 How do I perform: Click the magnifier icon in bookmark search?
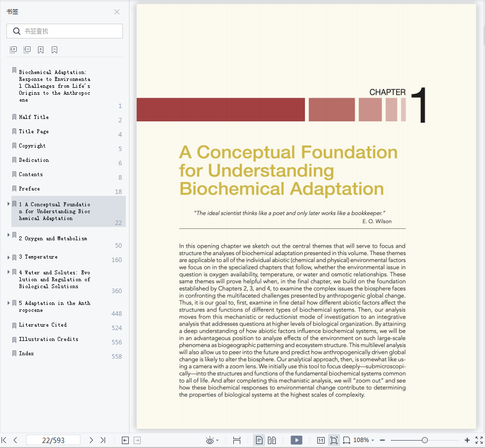(x=17, y=31)
